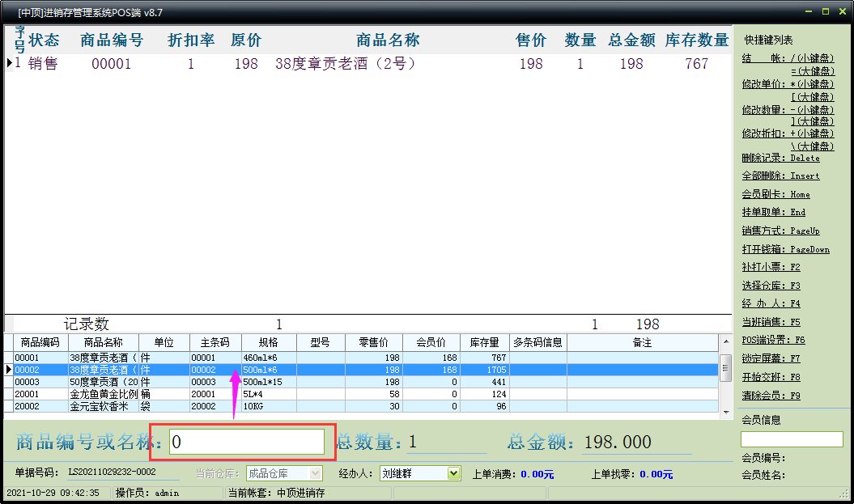Viewport: 854px width, 504px height.
Task: Click the 折扣率 header in sales grid
Action: coord(191,40)
